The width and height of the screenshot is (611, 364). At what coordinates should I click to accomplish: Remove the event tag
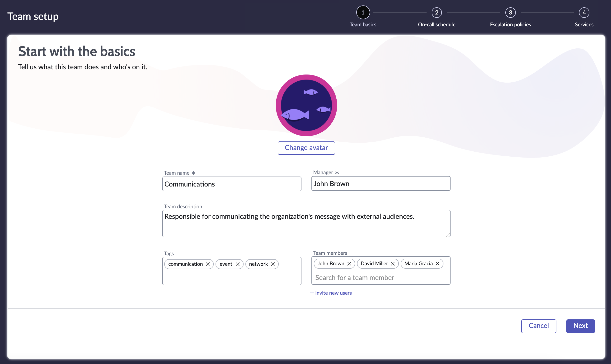238,264
